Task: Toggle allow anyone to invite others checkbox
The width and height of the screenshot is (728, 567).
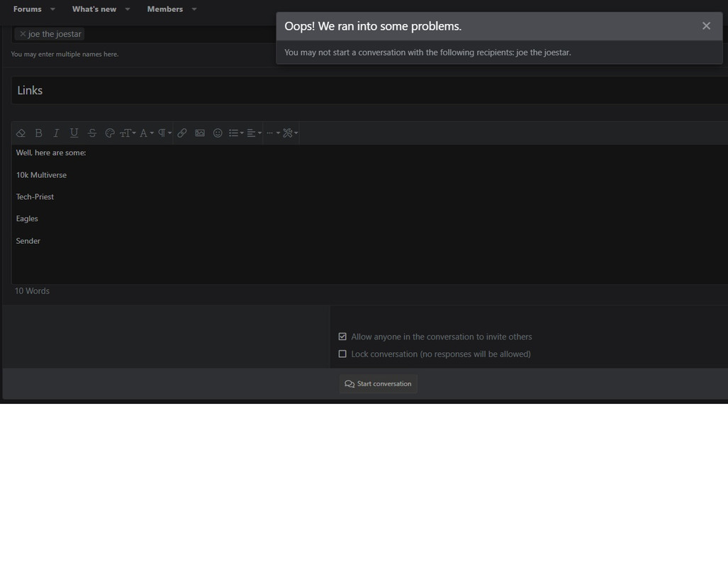Action: coord(342,337)
